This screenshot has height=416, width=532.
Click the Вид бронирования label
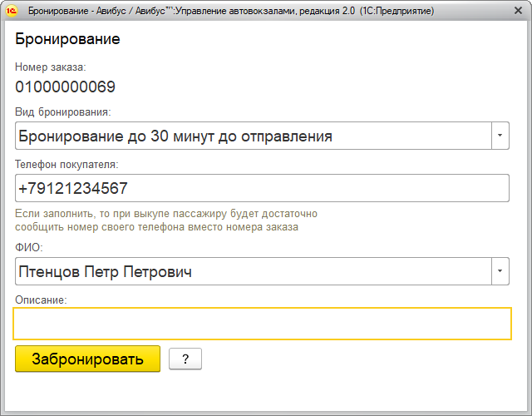click(63, 111)
